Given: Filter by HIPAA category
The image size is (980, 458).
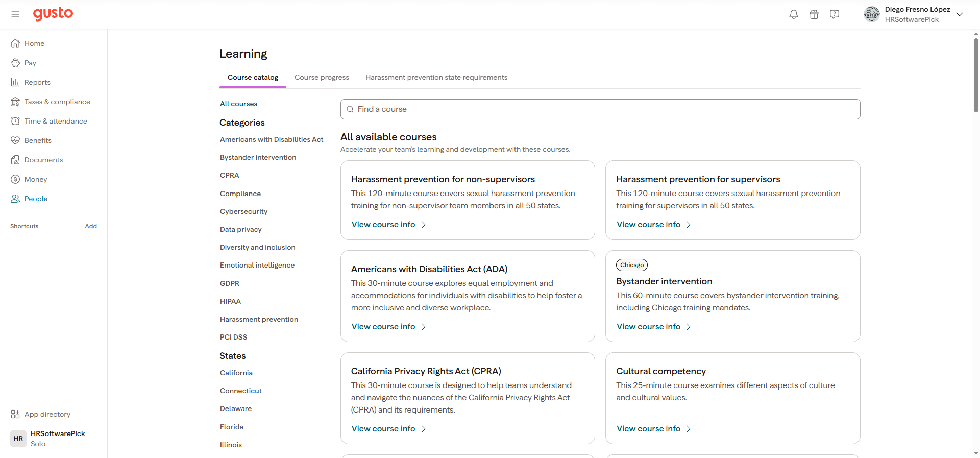Looking at the screenshot, I should click(230, 301).
